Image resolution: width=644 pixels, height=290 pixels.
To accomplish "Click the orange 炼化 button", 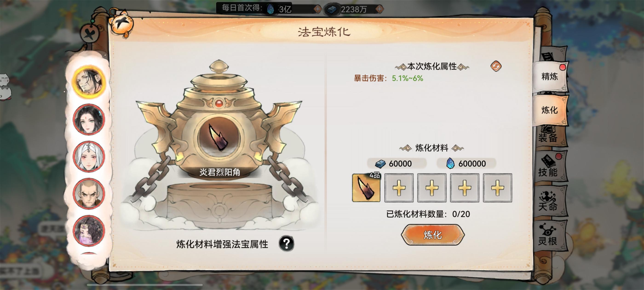I will click(x=433, y=235).
